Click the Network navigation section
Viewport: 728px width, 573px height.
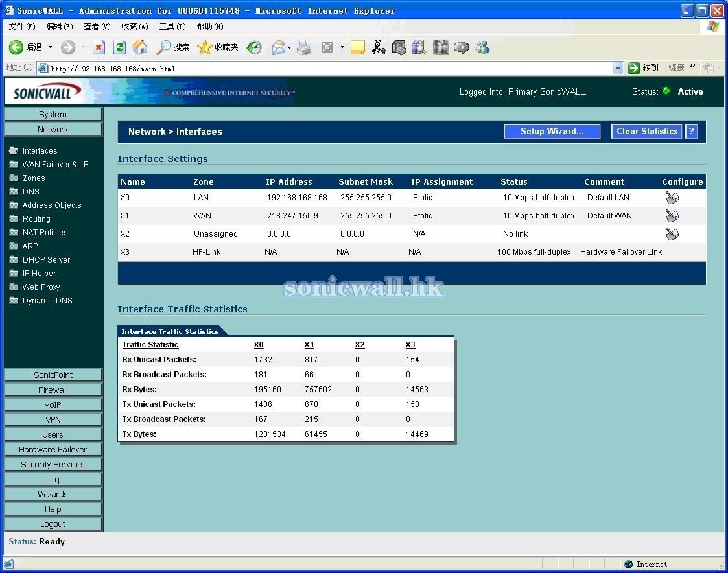(x=53, y=129)
